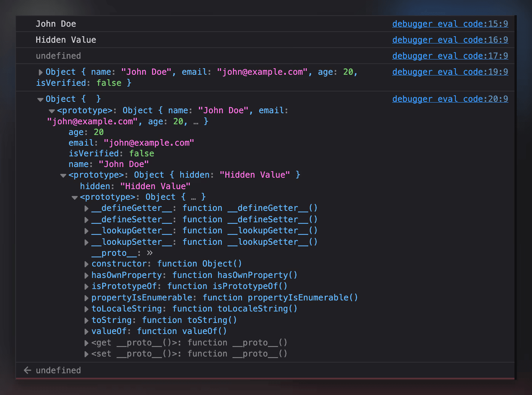Image resolution: width=532 pixels, height=395 pixels.
Task: Open the debugger eval code:15:9 source link
Action: (450, 23)
